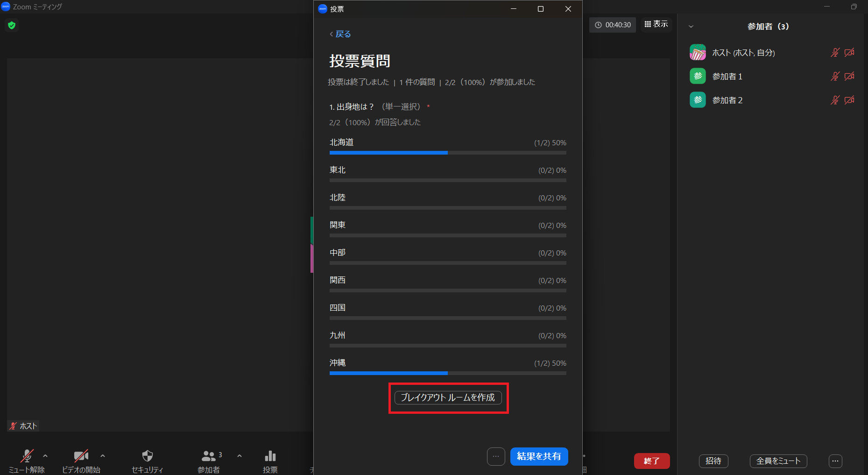Click the 北海道 result progress bar

pos(448,153)
